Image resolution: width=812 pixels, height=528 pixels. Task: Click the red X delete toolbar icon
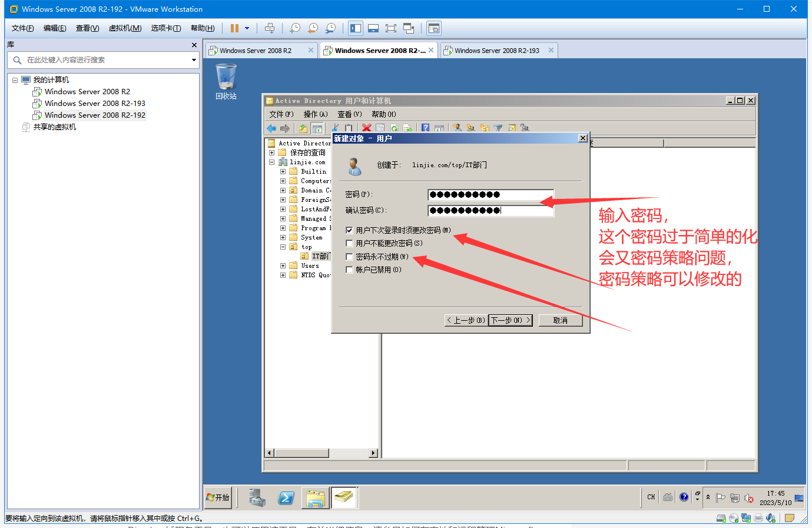[366, 128]
